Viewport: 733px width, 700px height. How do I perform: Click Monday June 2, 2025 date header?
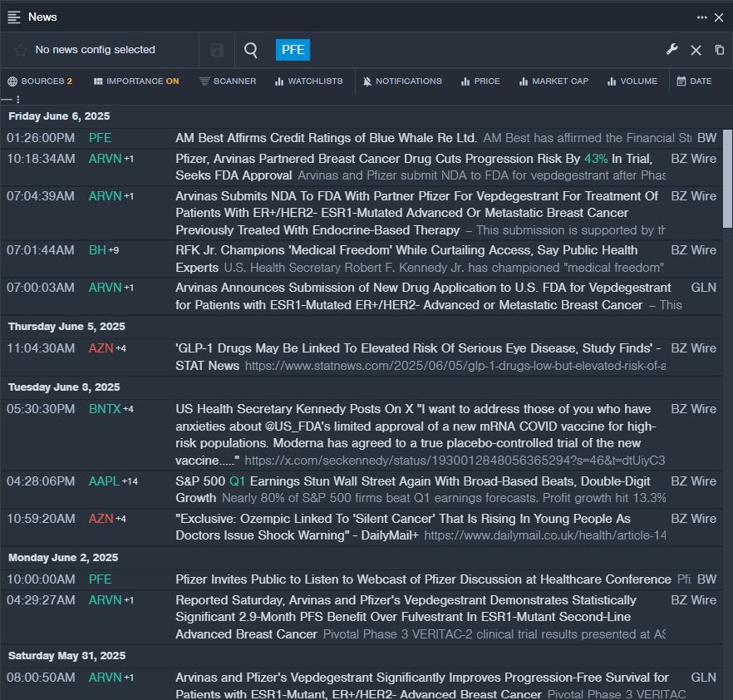coord(63,557)
